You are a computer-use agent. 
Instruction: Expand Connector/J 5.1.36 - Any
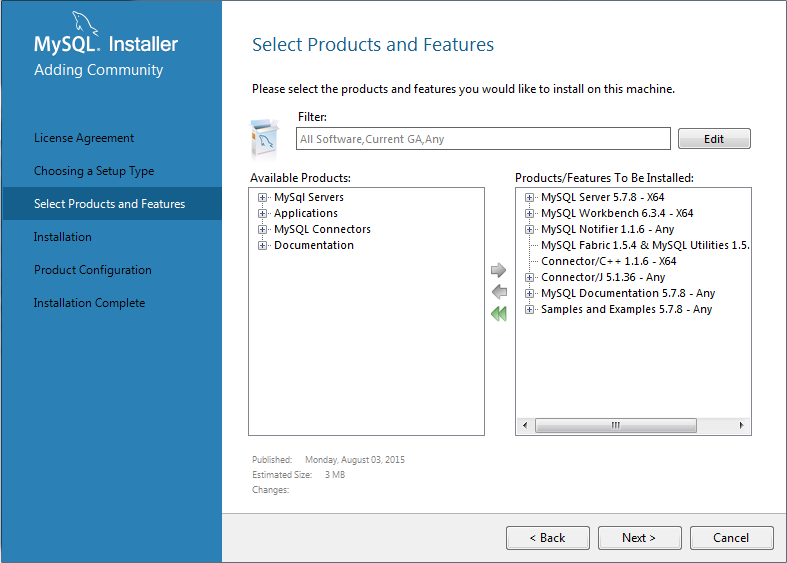[x=529, y=277]
